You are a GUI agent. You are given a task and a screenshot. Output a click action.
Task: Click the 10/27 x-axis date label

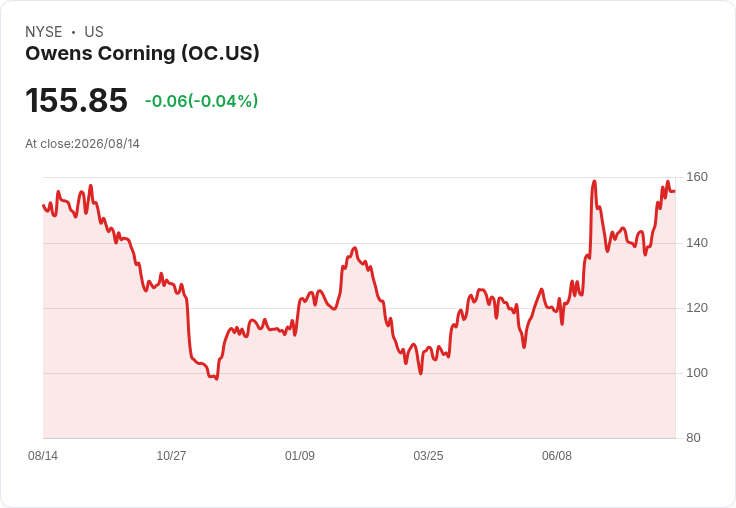click(171, 455)
